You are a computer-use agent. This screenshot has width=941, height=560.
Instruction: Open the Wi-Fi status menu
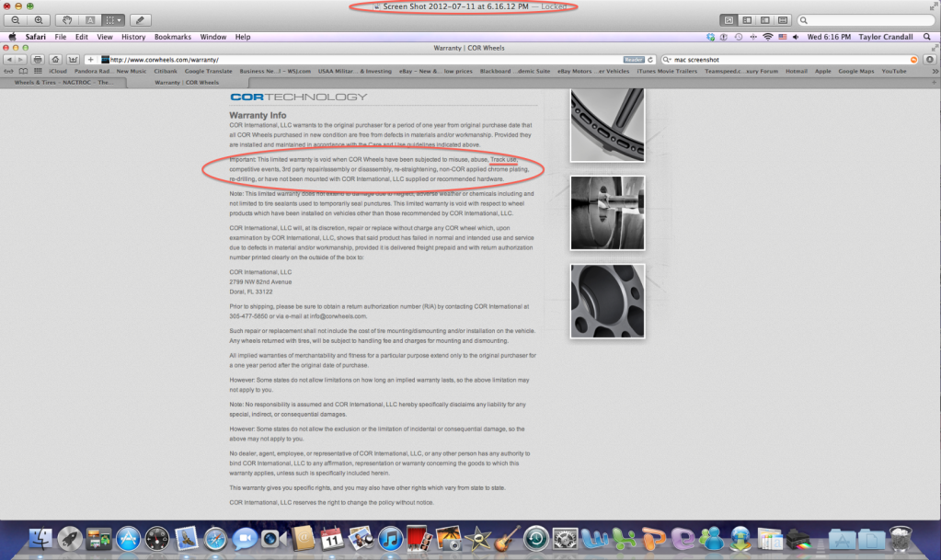click(x=767, y=37)
